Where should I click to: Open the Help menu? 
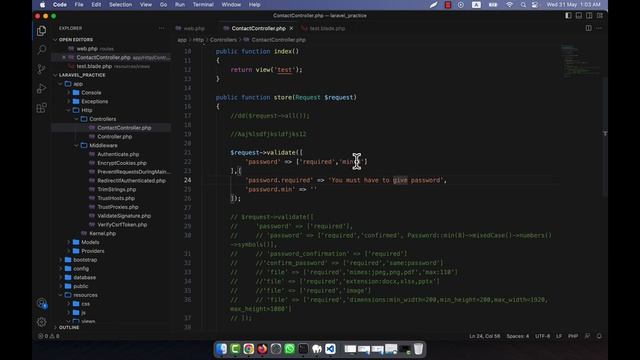(254, 5)
